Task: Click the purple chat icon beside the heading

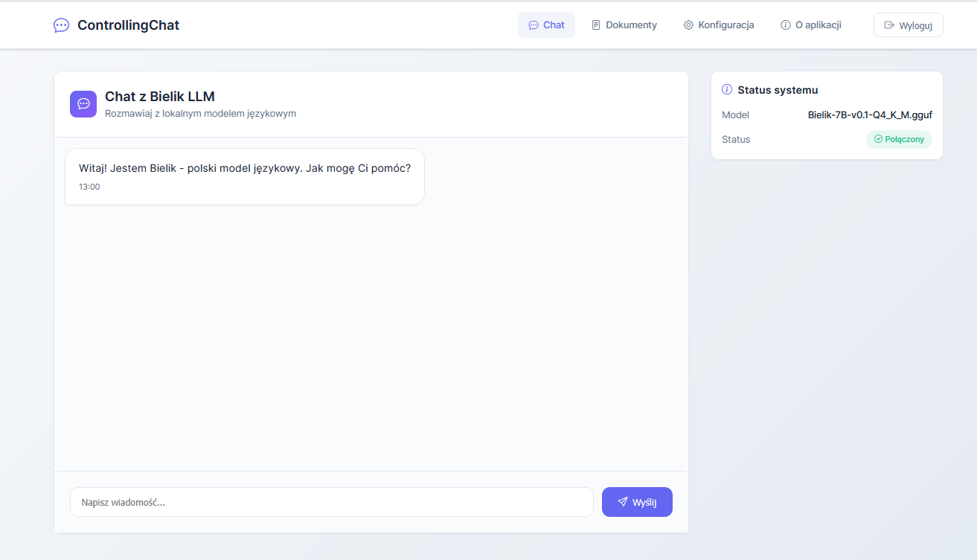Action: pos(83,104)
